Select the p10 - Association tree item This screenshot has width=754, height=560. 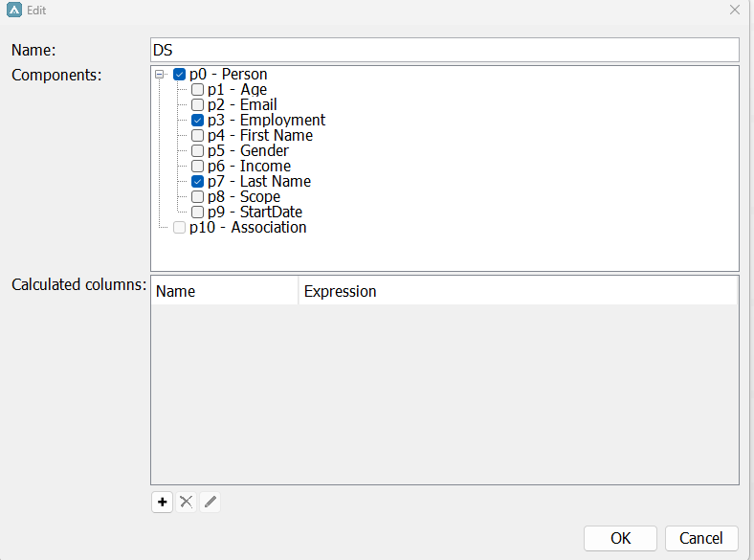(248, 228)
